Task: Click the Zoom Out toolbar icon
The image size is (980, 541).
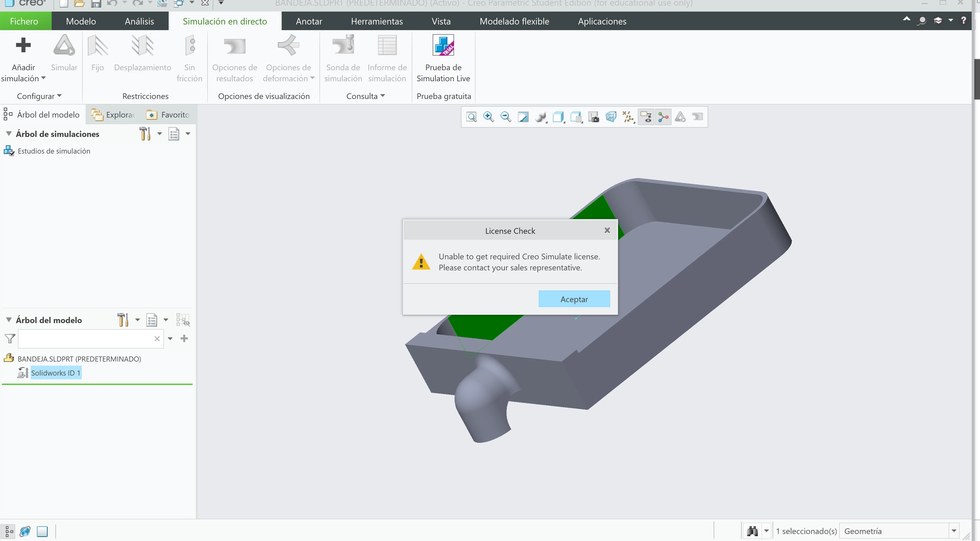Action: [505, 117]
